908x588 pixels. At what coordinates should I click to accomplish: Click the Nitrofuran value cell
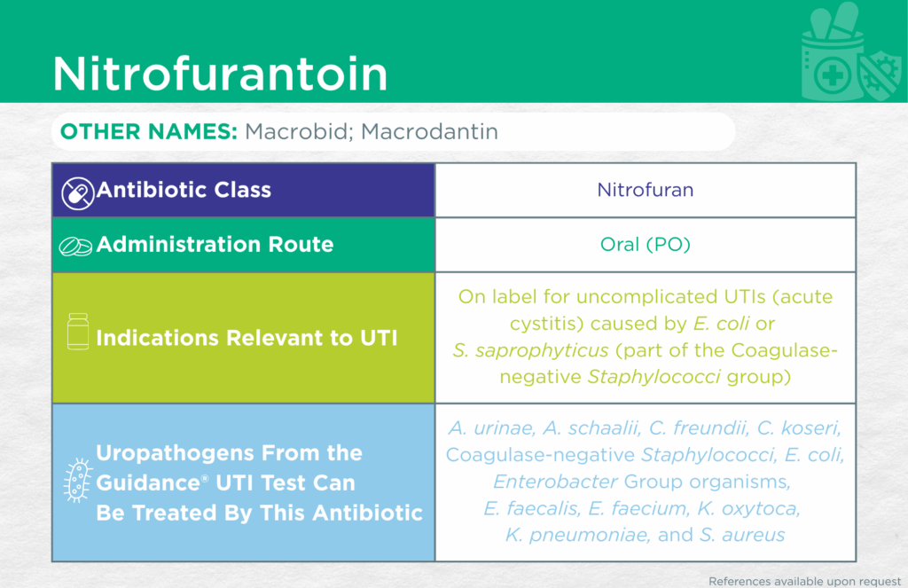(645, 190)
